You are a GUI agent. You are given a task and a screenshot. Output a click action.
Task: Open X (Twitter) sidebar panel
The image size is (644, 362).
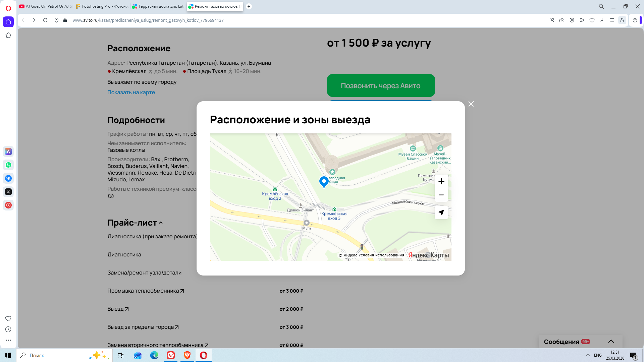[8, 192]
